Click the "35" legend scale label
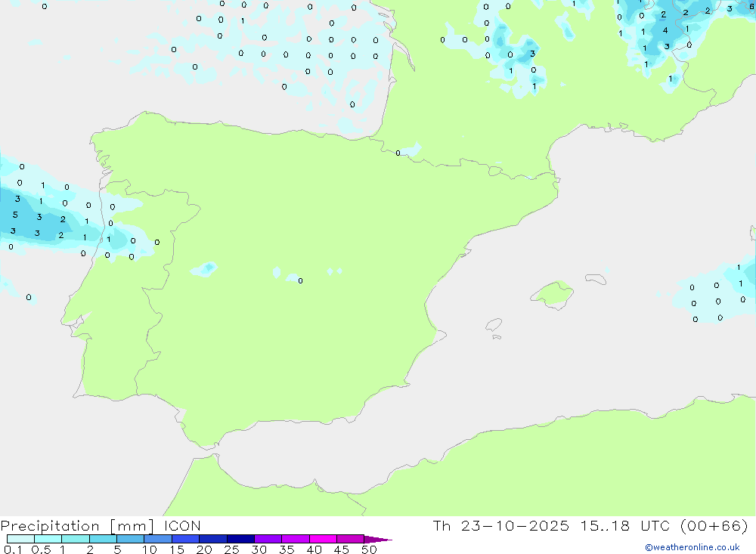Viewport: 756px width, 554px height. pos(287,549)
